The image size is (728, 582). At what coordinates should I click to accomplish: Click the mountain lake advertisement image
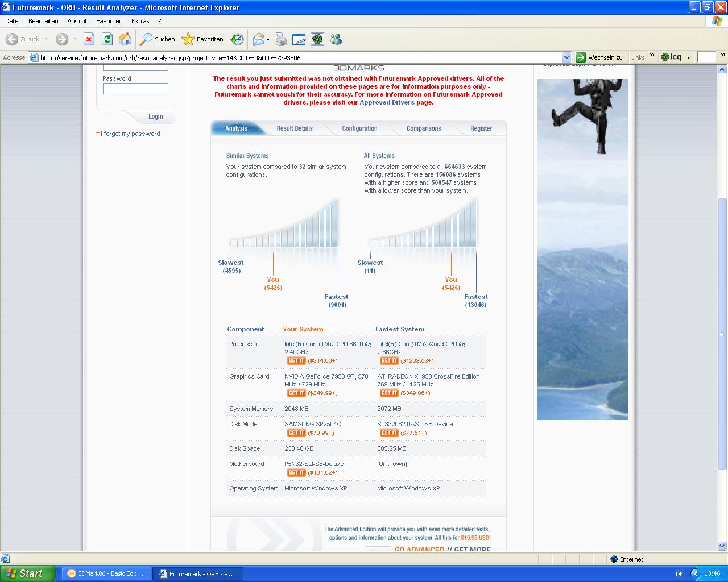point(583,250)
